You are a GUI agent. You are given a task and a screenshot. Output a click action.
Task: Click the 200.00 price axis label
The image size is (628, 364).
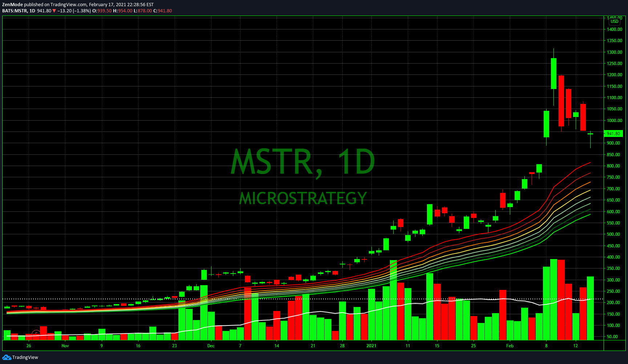point(613,303)
